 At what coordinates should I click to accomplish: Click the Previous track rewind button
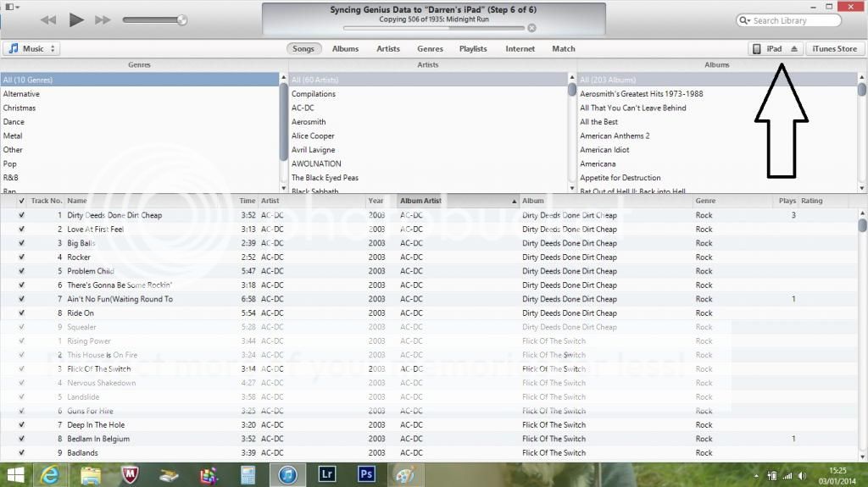(x=48, y=20)
